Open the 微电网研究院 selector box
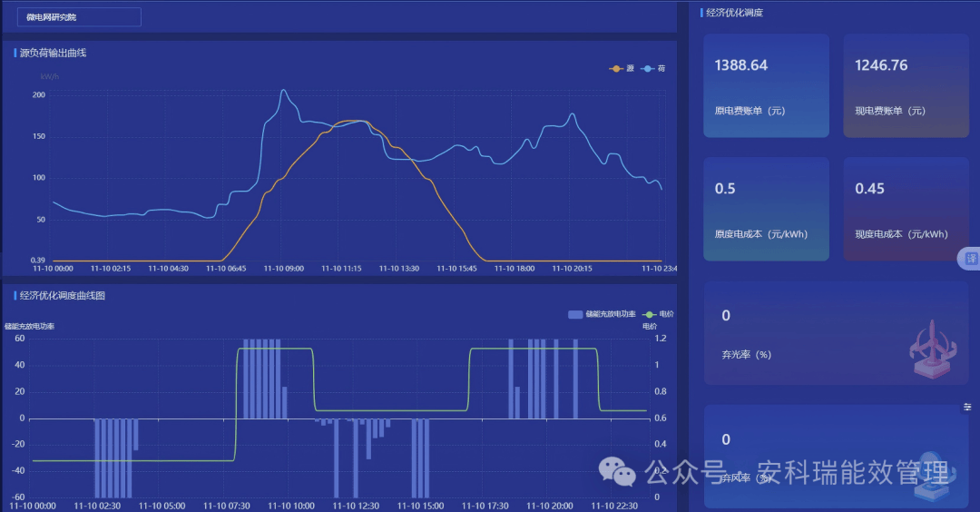980x512 pixels. click(x=79, y=17)
